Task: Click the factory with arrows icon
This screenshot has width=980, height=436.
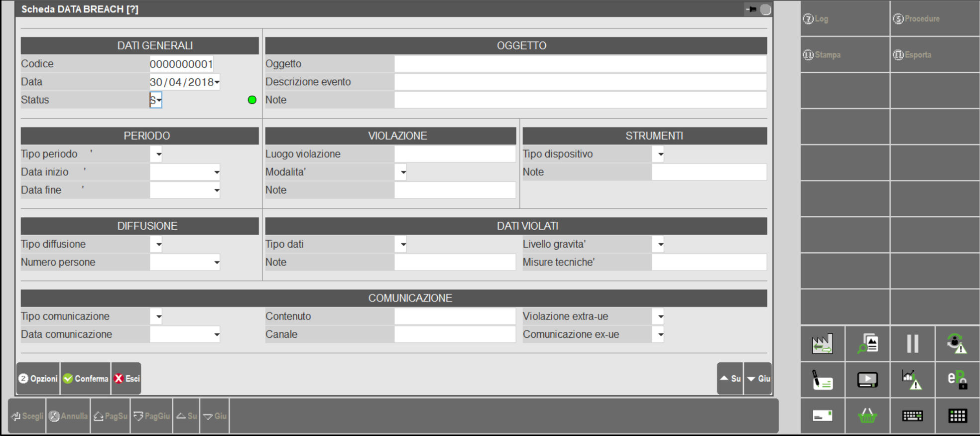Action: [x=822, y=344]
